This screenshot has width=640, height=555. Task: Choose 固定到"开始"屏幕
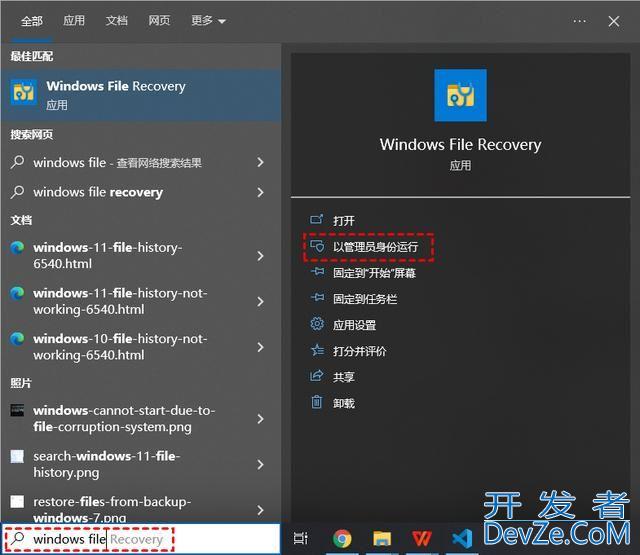point(374,273)
